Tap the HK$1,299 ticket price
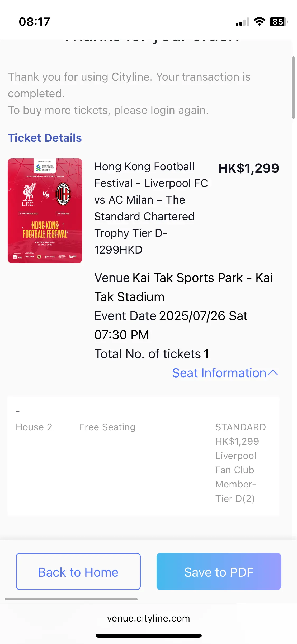The width and height of the screenshot is (297, 644). tap(248, 168)
